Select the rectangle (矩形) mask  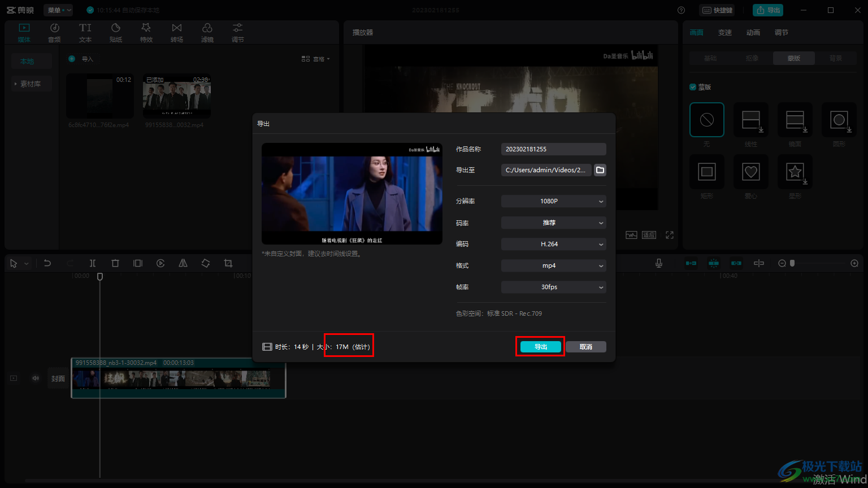[x=707, y=172]
